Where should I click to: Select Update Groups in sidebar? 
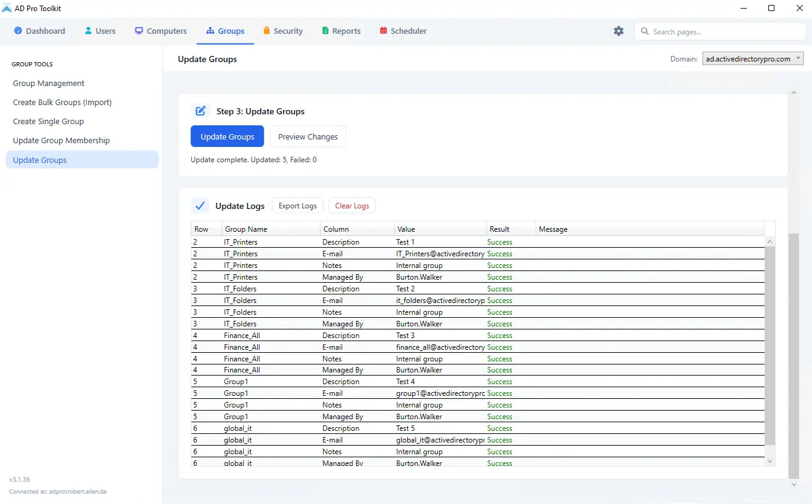coord(82,160)
